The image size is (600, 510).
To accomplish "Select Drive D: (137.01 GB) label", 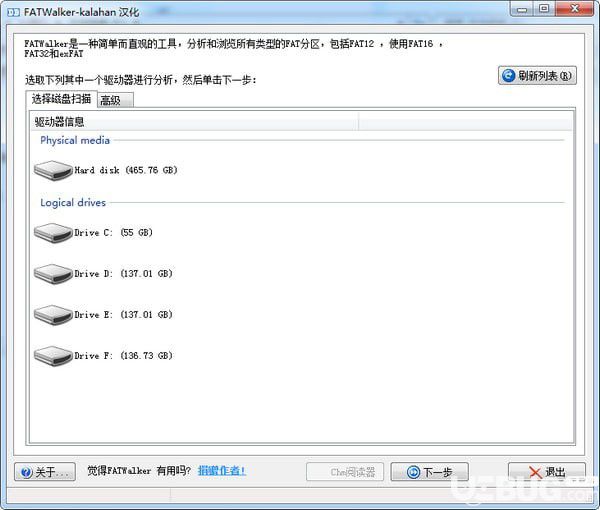I will pos(123,274).
